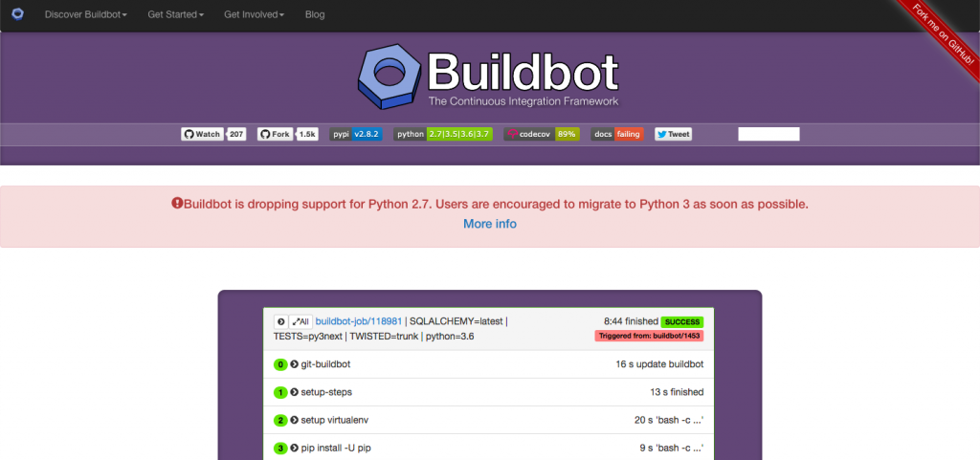Click the Fork me on GitHub ribbon
This screenshot has height=460, width=980.
943,35
